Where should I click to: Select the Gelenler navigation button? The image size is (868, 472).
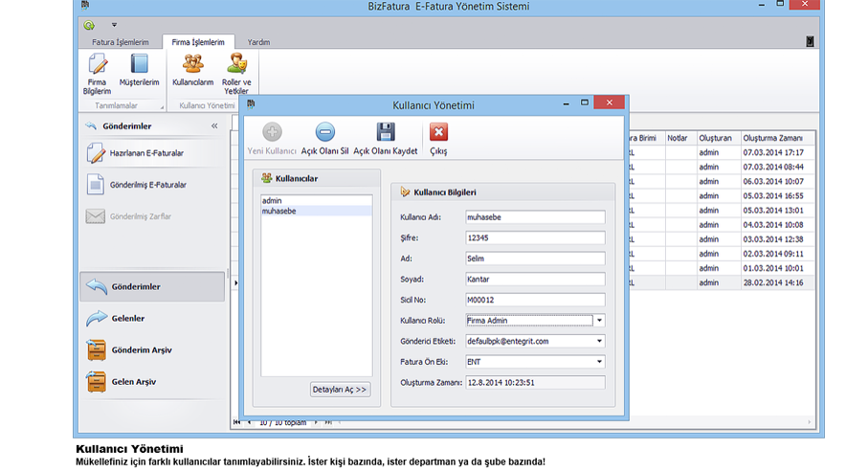point(127,318)
